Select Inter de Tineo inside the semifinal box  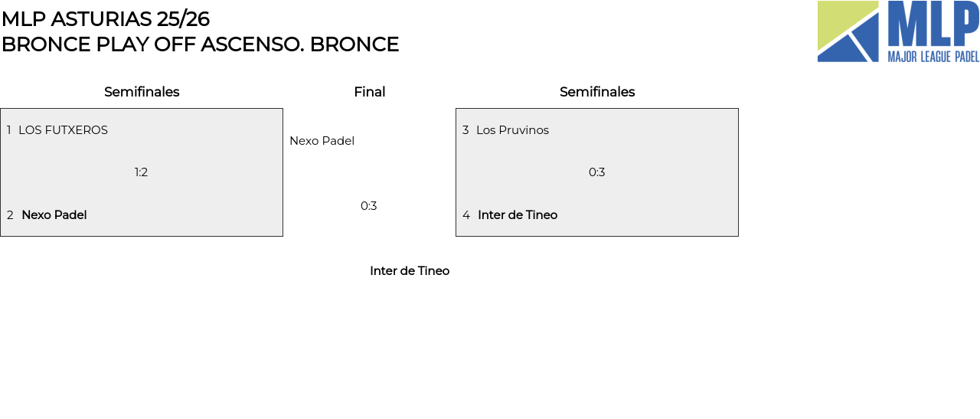[518, 215]
